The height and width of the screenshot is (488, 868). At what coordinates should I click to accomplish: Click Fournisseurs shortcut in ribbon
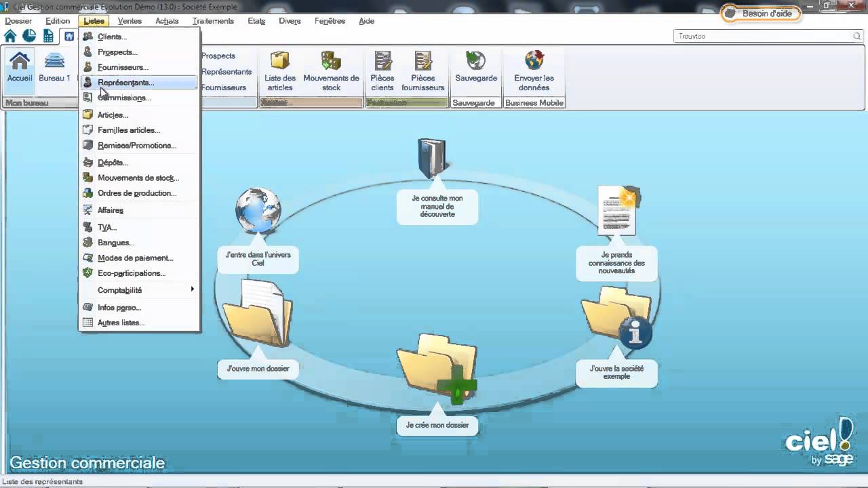[x=224, y=87]
